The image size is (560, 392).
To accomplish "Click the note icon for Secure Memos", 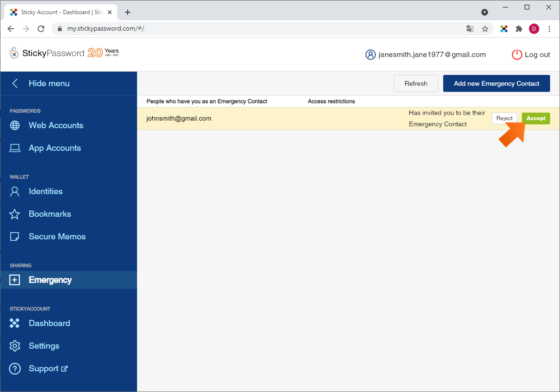I will tap(15, 237).
